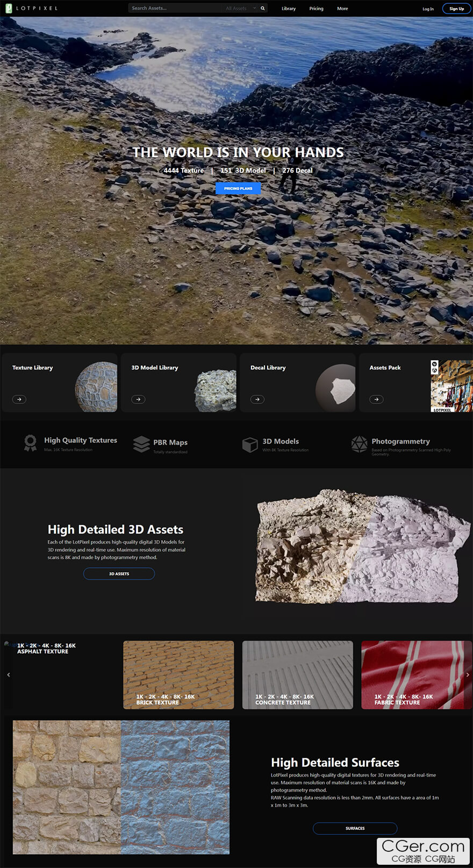Click the 3D Models cube icon
This screenshot has width=473, height=868.
pos(250,445)
